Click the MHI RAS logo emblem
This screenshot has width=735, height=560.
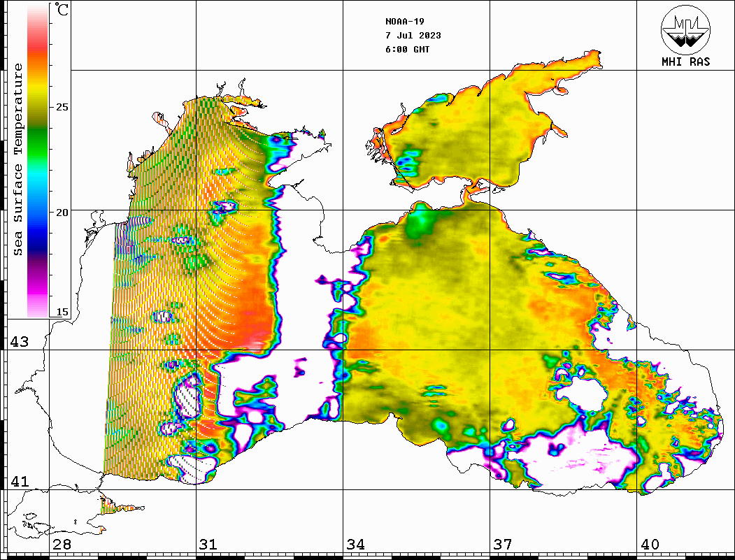pos(686,29)
